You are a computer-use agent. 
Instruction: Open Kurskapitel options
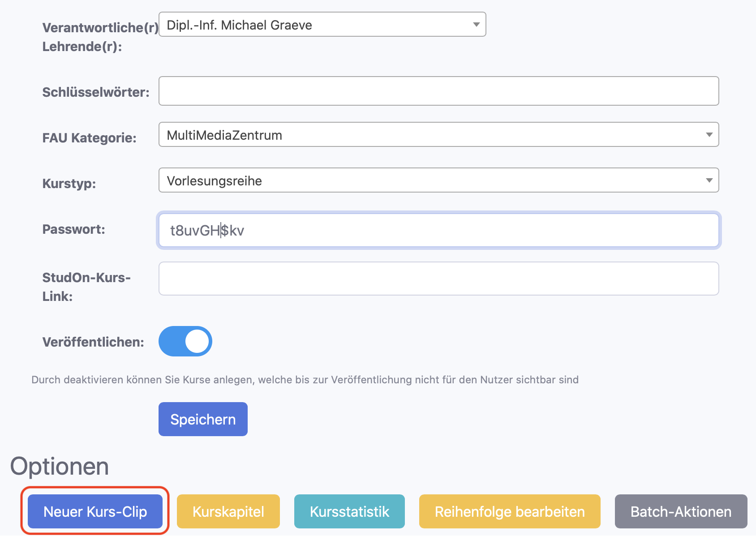pyautogui.click(x=228, y=511)
